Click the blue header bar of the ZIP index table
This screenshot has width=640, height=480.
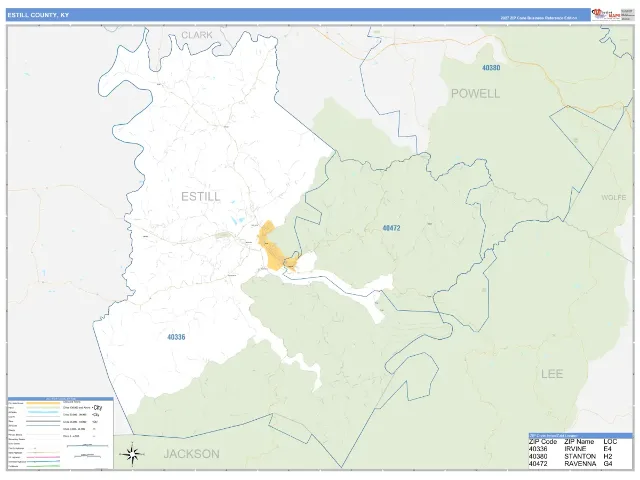(x=580, y=436)
